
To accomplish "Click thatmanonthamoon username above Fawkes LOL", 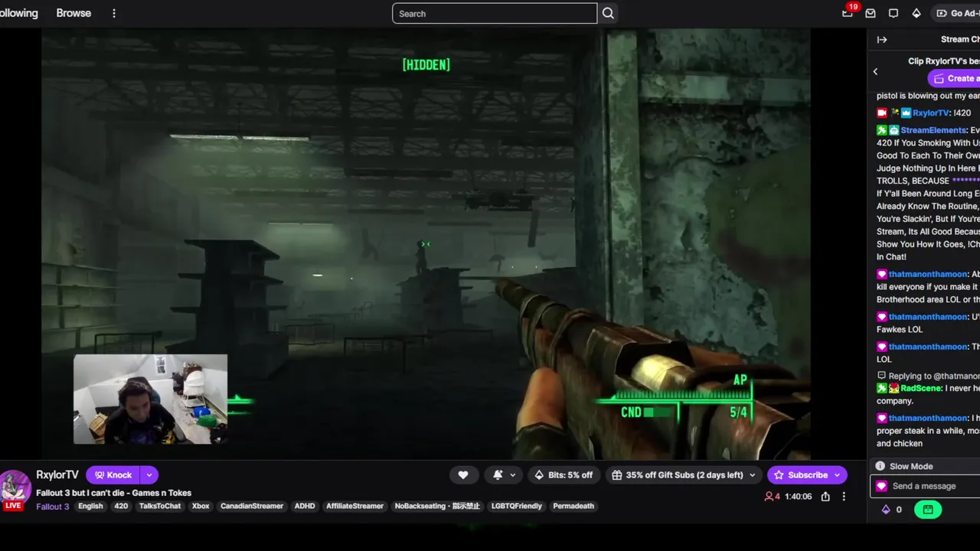I will [x=928, y=317].
